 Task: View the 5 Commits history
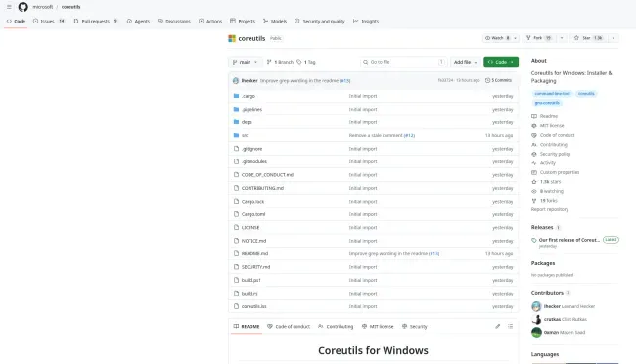click(x=498, y=80)
